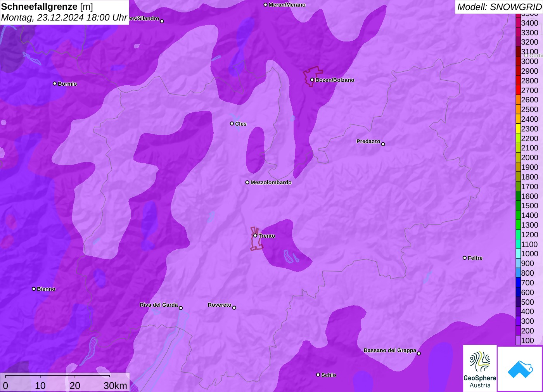
Task: Click the Feltre location dot
Action: 465,257
